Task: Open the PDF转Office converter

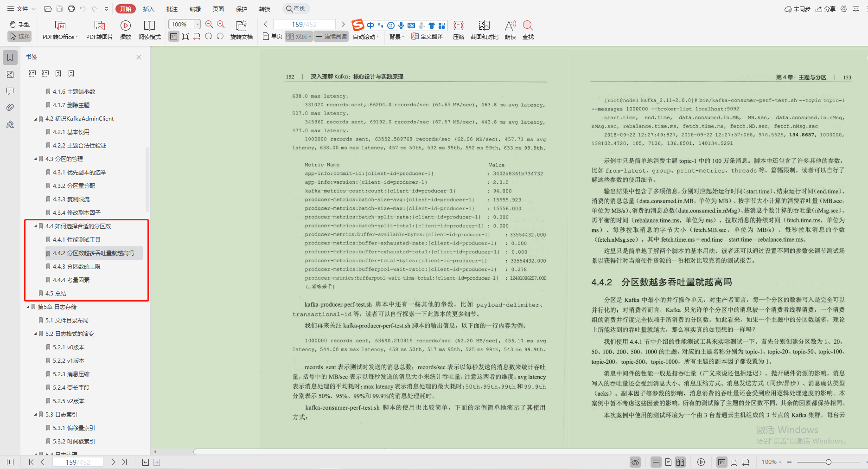Action: pos(60,30)
